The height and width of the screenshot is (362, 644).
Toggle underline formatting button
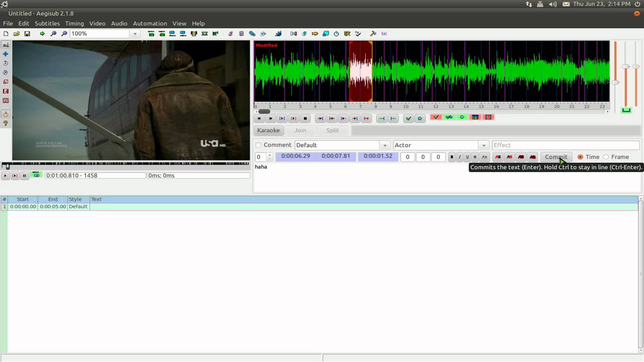coord(467,157)
